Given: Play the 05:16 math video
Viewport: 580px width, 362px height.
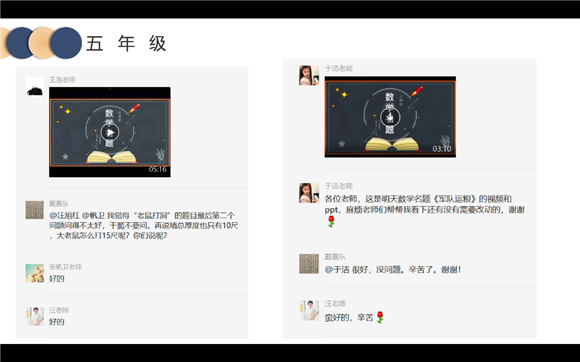Looking at the screenshot, I should pos(110,132).
